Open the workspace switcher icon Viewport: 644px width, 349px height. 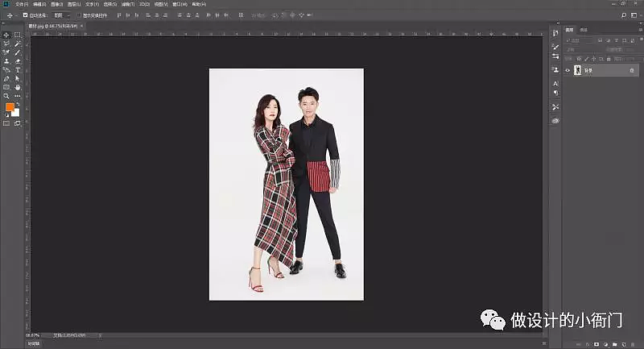pos(634,15)
